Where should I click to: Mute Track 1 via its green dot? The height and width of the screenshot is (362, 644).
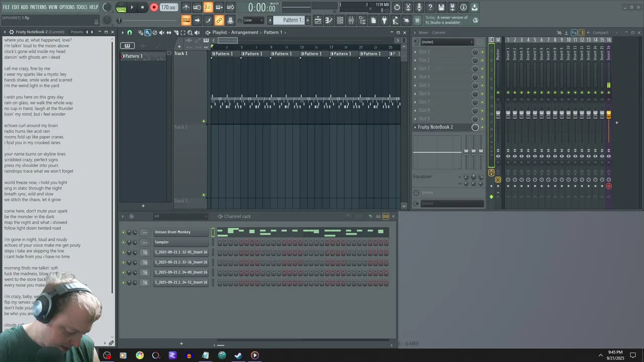[204, 121]
